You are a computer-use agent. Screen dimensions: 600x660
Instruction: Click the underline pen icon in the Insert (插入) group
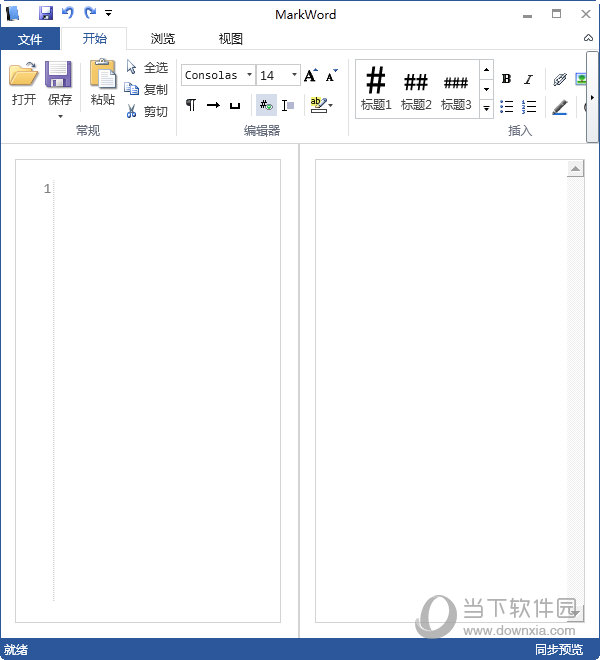point(560,107)
